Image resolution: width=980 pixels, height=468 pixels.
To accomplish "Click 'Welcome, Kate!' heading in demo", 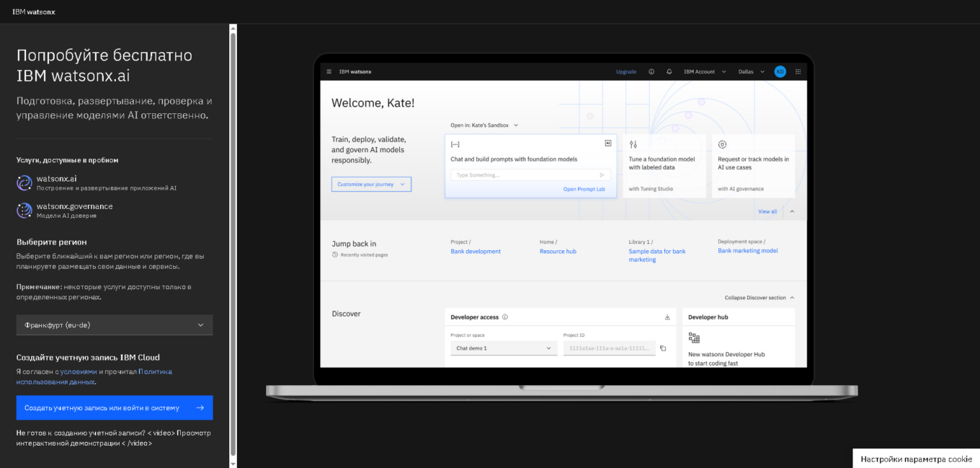I will [373, 103].
